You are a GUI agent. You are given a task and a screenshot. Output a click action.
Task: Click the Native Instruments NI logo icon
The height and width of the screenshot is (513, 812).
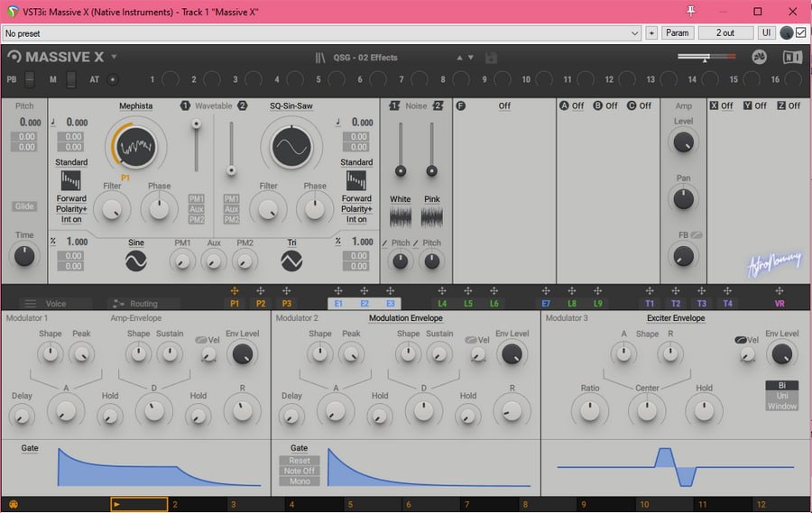pyautogui.click(x=791, y=57)
